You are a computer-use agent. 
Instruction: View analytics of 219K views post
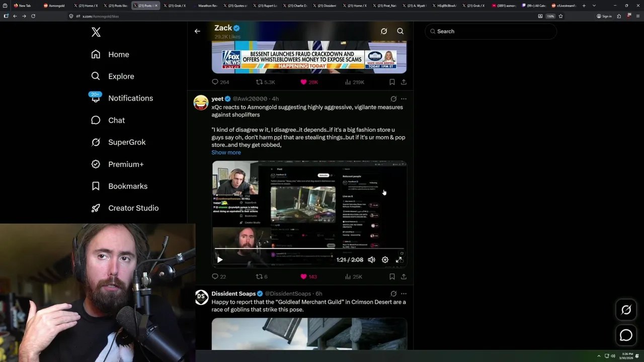[x=354, y=82]
